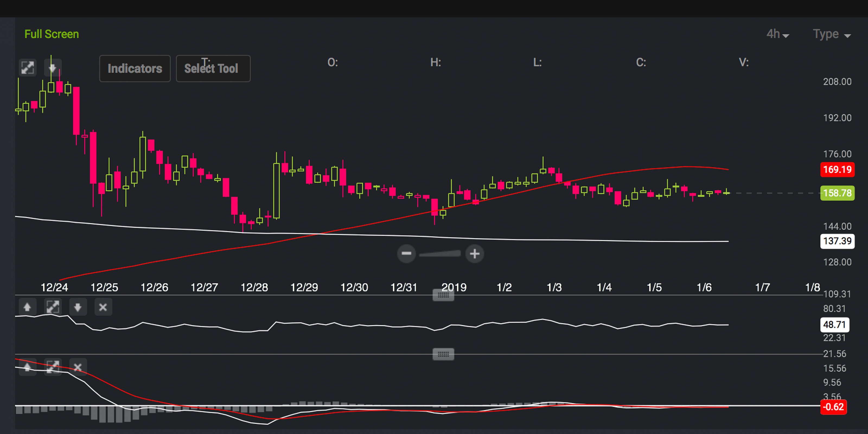Open the Indicators menu

[135, 68]
